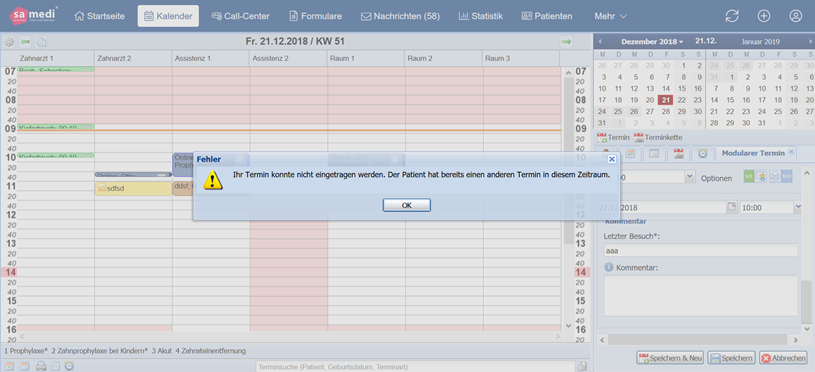Click the Zahnarzt 1 column header

pyautogui.click(x=55, y=59)
